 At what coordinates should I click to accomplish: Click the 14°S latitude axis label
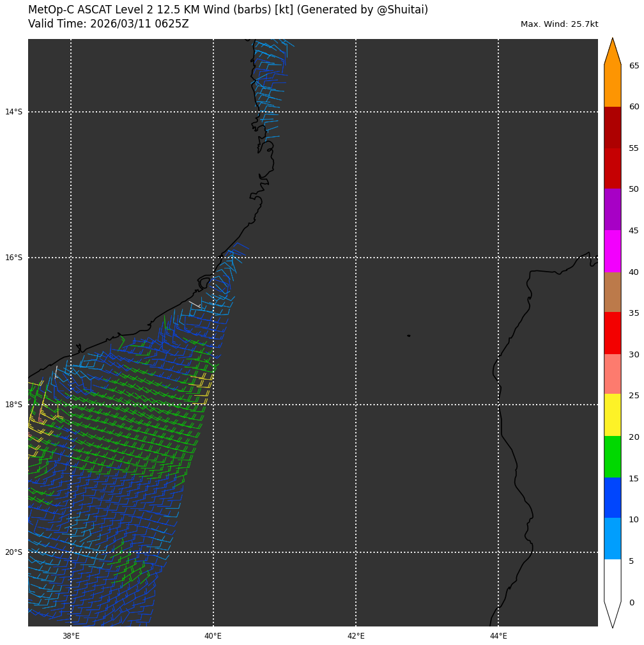[x=13, y=112]
